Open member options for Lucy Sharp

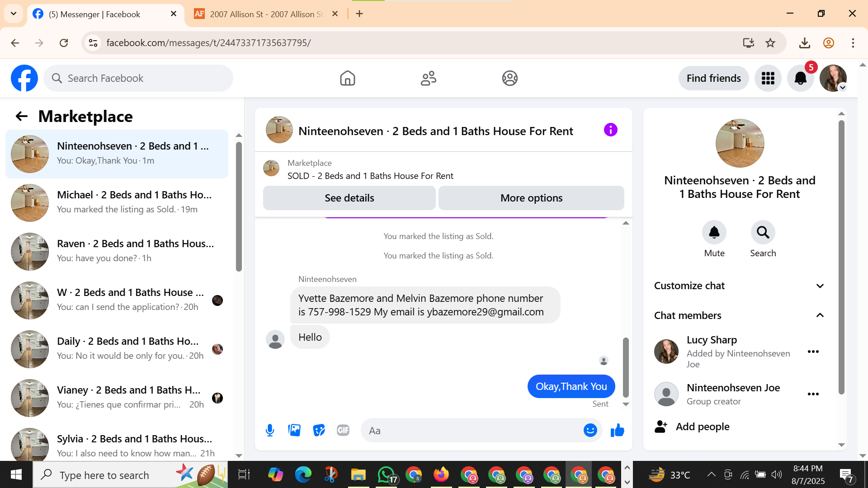(813, 352)
